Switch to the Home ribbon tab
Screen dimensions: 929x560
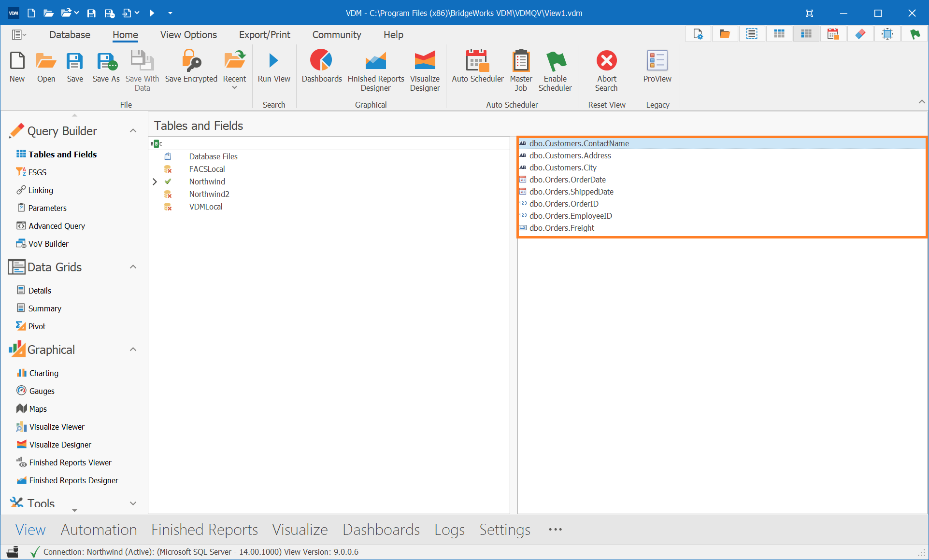point(125,35)
